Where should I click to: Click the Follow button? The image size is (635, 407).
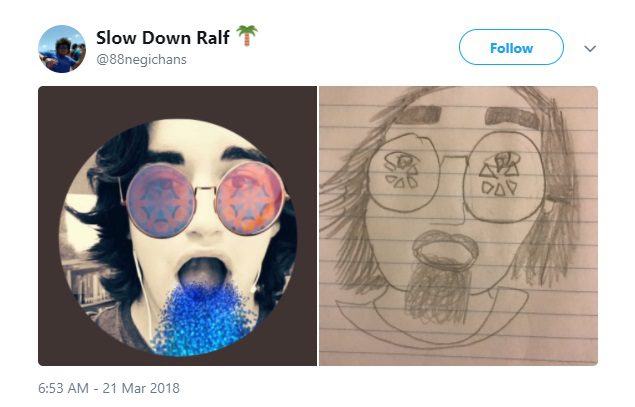click(510, 48)
